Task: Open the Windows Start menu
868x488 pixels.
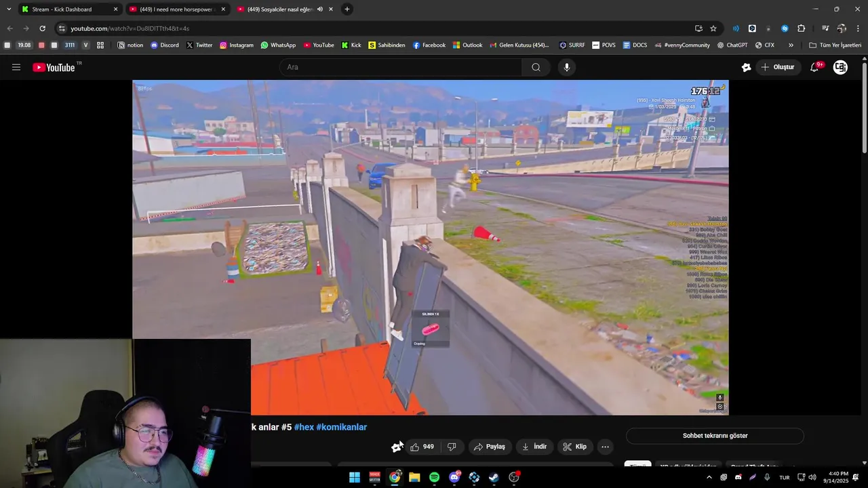Action: tap(355, 477)
